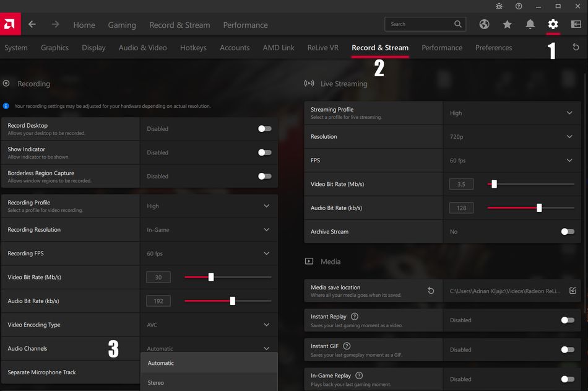Click the Recording section icon
Image resolution: width=588 pixels, height=391 pixels.
point(6,84)
